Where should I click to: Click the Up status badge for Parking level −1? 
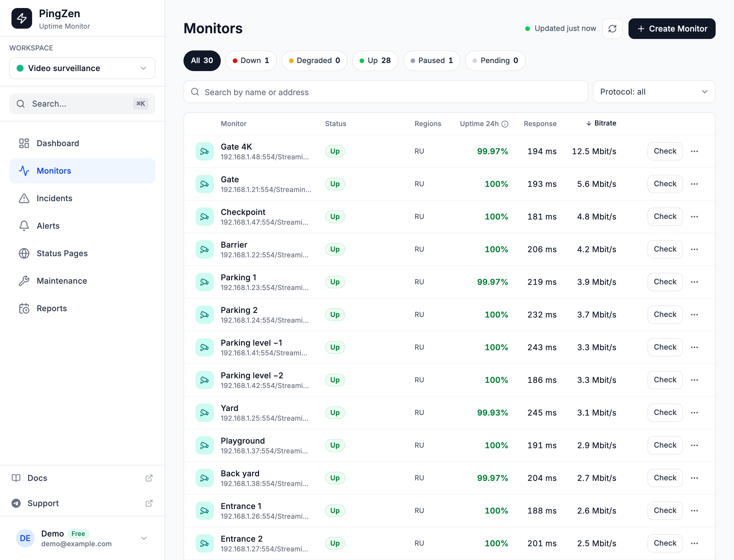pos(335,347)
